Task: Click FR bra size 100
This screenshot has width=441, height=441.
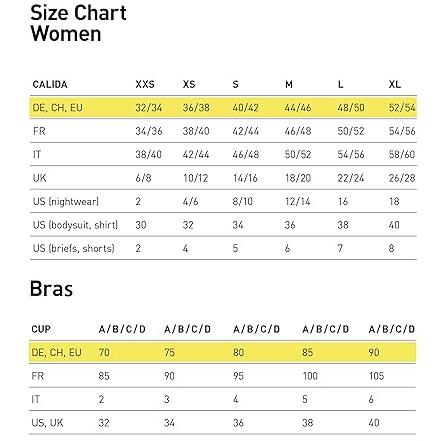Action: pos(310,376)
